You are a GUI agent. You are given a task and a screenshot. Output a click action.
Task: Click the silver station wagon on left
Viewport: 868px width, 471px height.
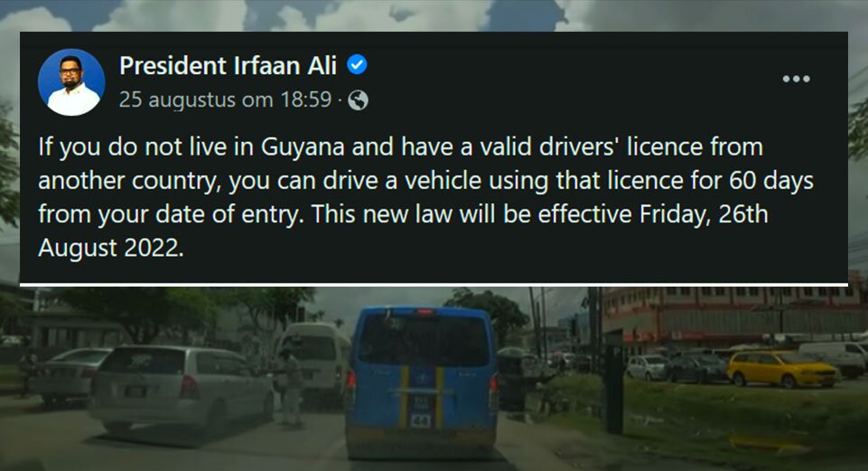(182, 387)
